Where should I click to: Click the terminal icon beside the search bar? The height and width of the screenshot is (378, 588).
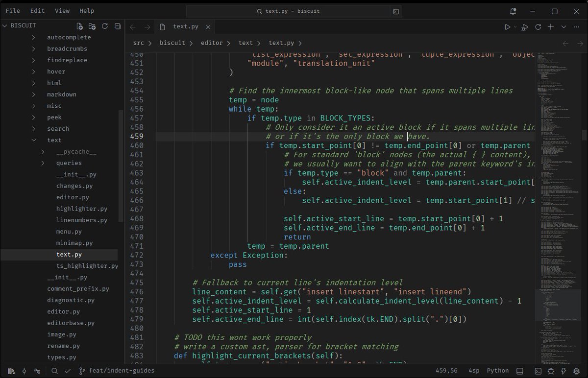click(396, 11)
